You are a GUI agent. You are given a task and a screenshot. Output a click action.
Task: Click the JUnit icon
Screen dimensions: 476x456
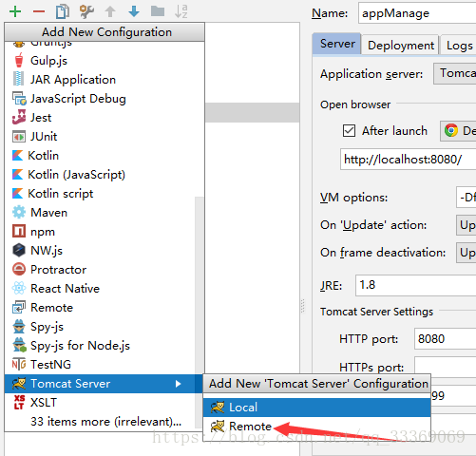point(19,137)
